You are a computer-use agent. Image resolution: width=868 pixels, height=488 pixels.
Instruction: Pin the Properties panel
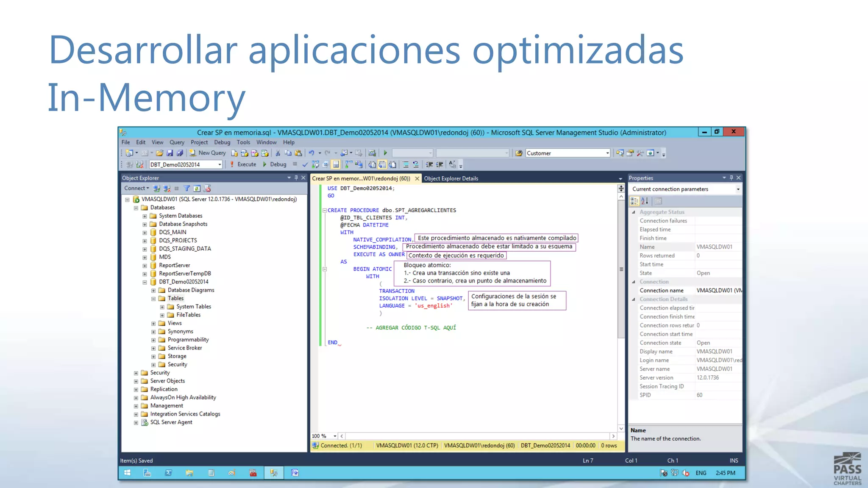731,178
